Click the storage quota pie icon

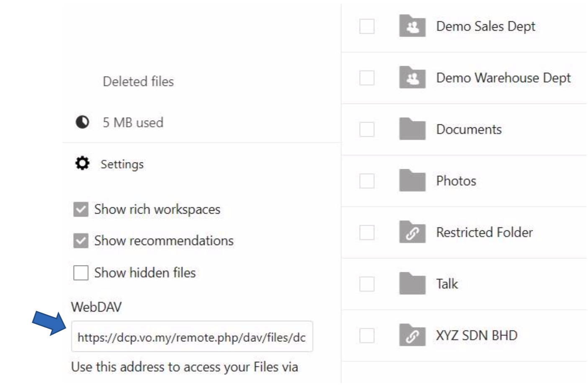[x=82, y=122]
